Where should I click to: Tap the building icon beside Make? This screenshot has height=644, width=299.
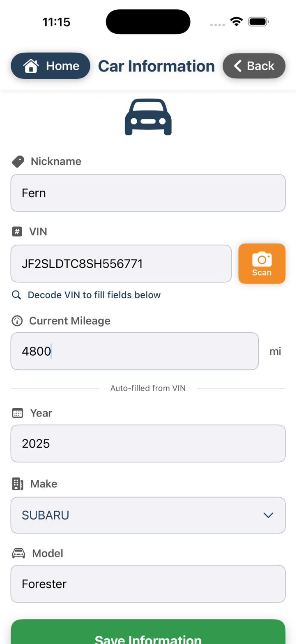(x=18, y=484)
